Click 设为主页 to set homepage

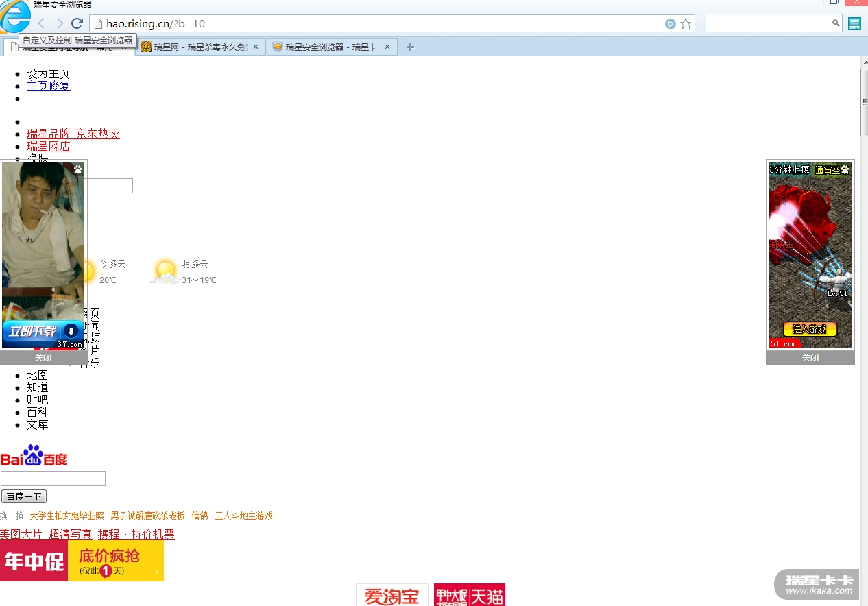(x=48, y=73)
